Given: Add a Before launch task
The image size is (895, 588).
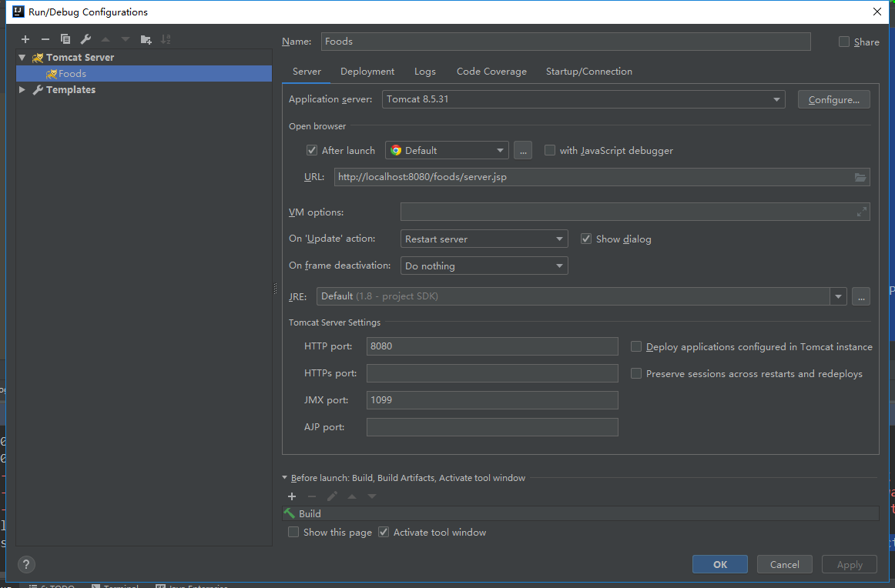Looking at the screenshot, I should click(x=292, y=496).
